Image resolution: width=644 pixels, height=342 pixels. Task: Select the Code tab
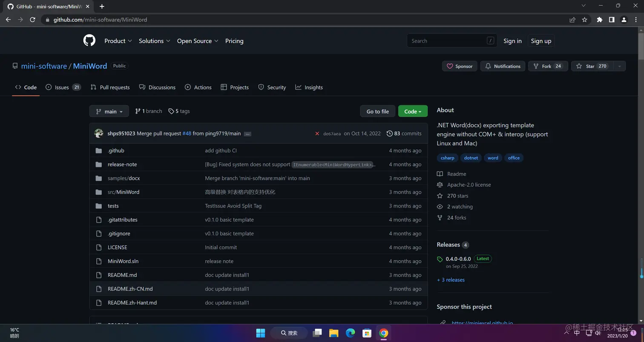click(26, 87)
